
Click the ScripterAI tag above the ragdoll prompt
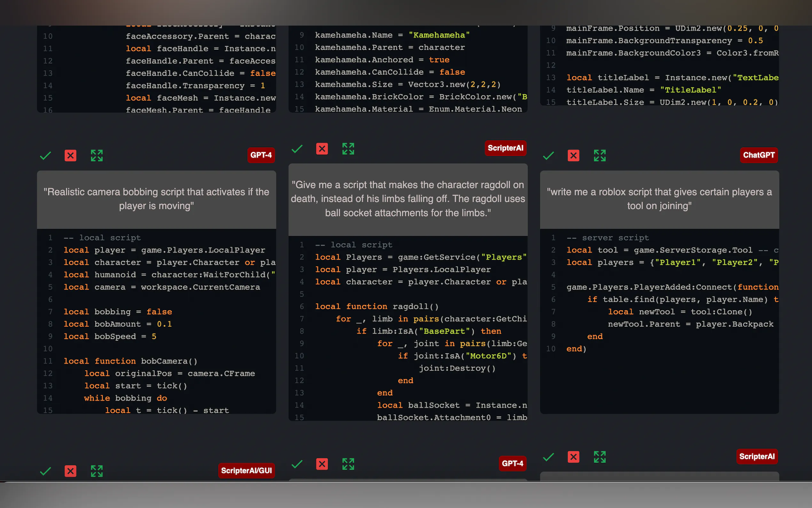pyautogui.click(x=505, y=148)
